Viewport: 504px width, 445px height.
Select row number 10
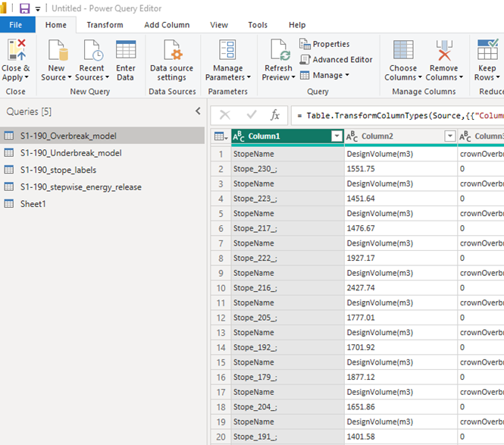click(221, 288)
